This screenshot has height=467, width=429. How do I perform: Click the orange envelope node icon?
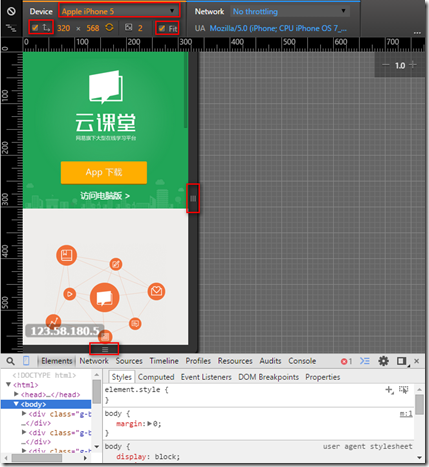156,291
